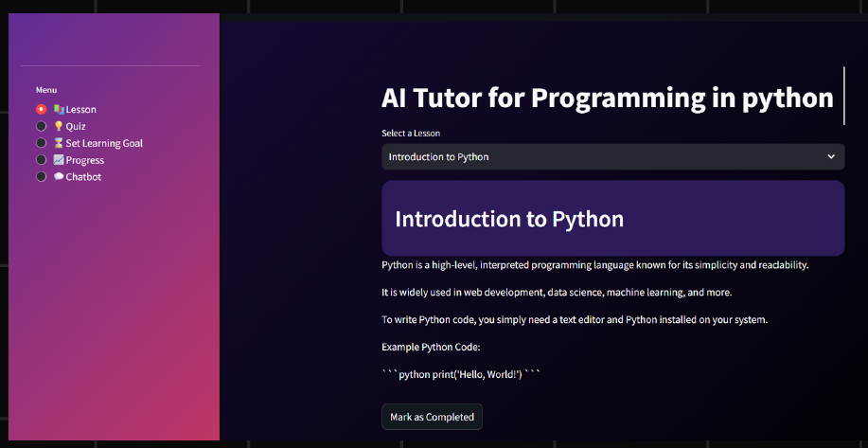Image resolution: width=868 pixels, height=448 pixels.
Task: Click the dropdown chevron arrow
Action: pyautogui.click(x=831, y=156)
